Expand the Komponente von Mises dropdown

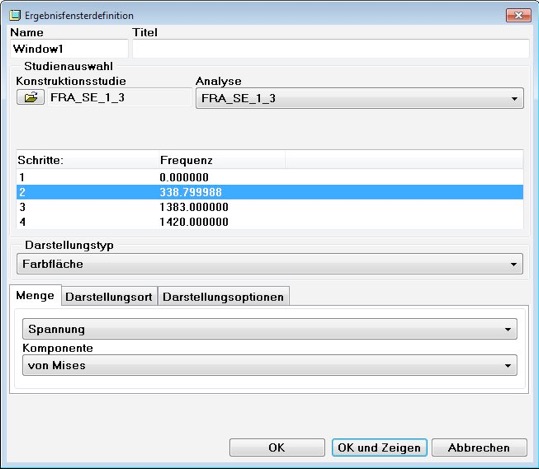point(270,365)
